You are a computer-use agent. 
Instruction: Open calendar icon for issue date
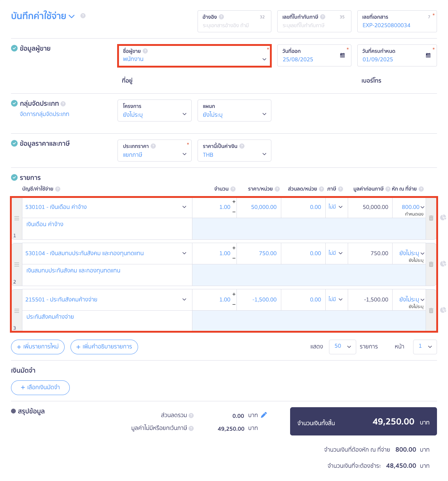343,55
